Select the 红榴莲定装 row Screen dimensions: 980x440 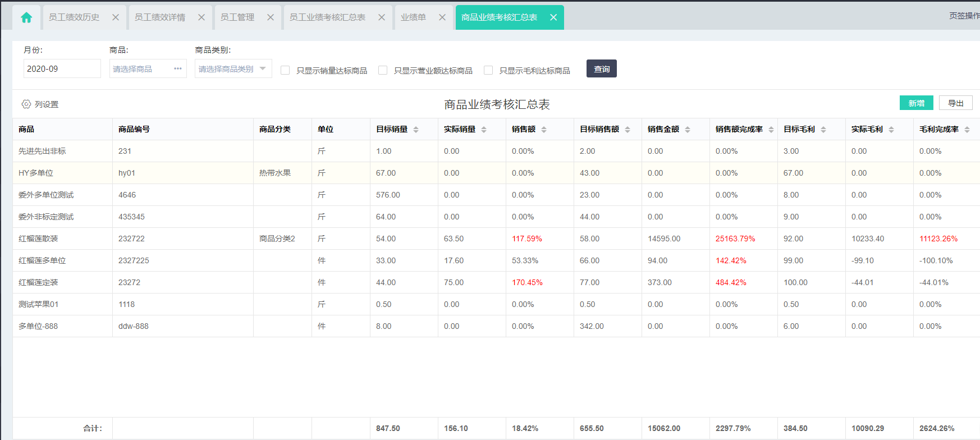pyautogui.click(x=496, y=282)
